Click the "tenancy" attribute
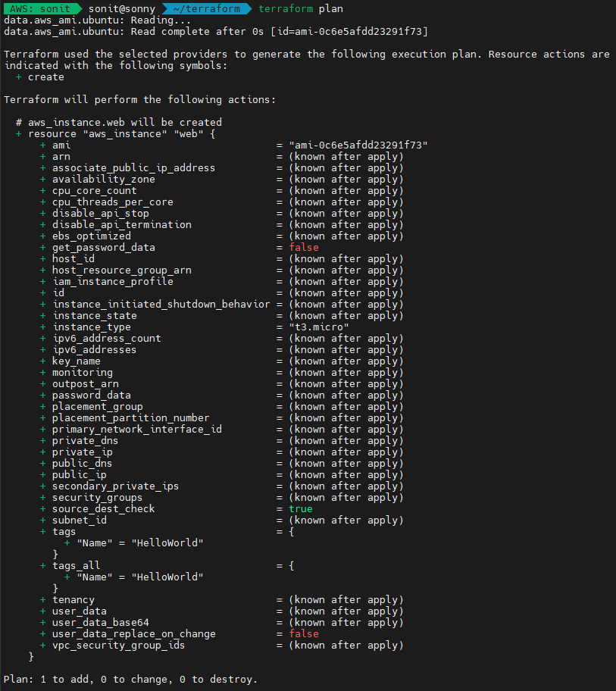This screenshot has height=691, width=616. [x=73, y=600]
